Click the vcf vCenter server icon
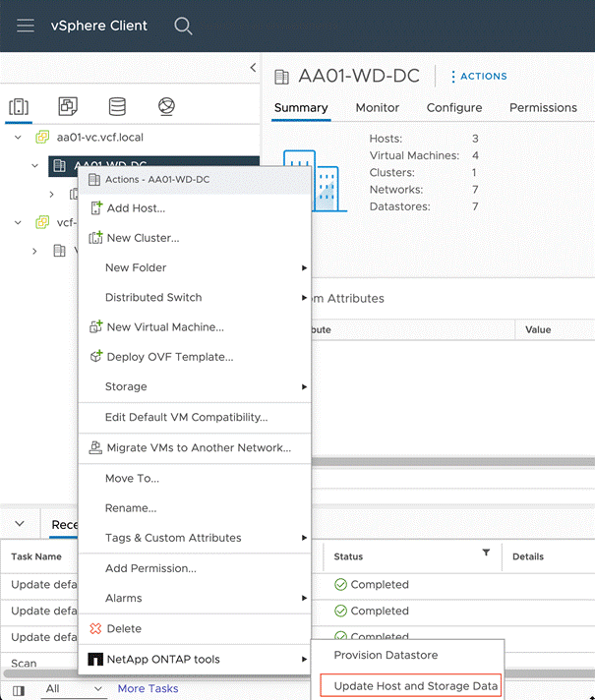595x700 pixels. (x=42, y=222)
